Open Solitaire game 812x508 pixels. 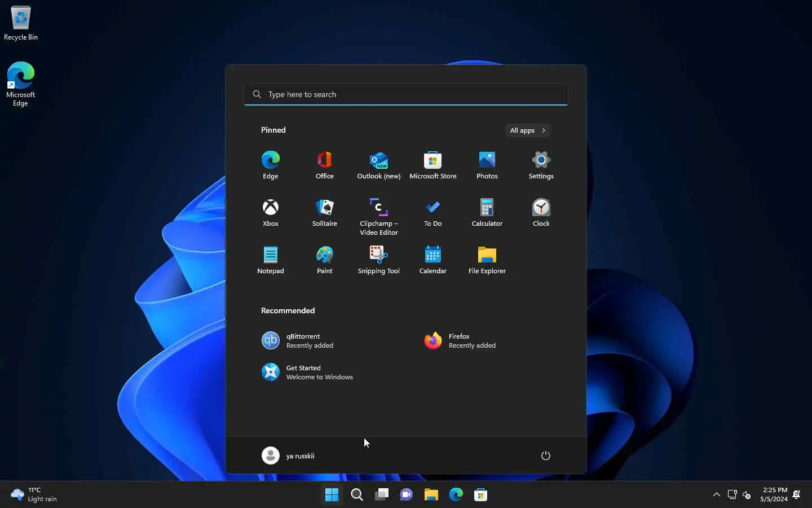tap(325, 213)
